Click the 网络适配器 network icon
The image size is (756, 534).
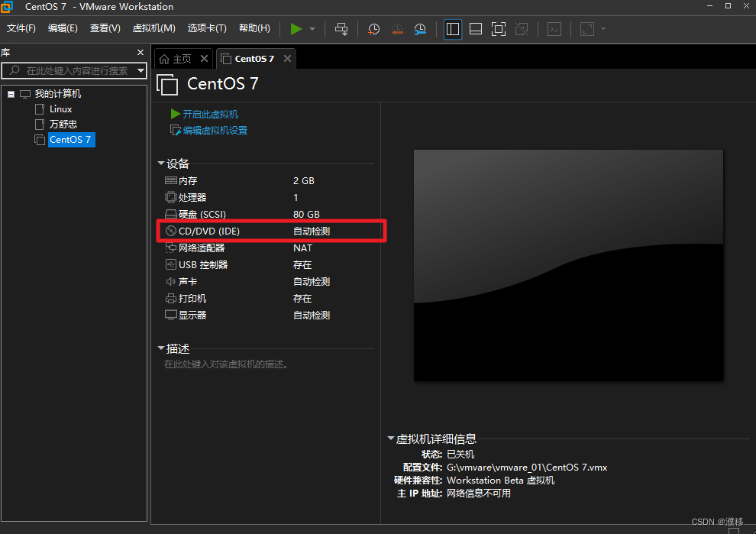(x=171, y=248)
